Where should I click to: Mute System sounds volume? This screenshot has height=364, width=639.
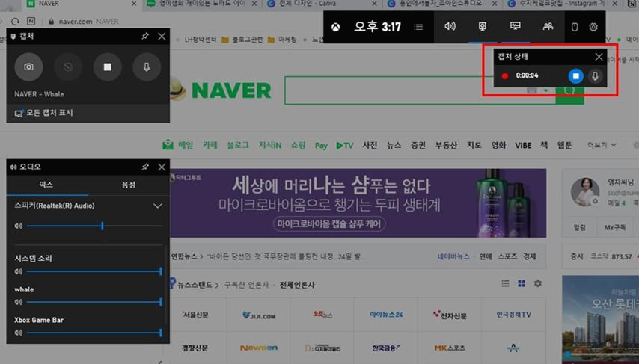[x=19, y=271]
